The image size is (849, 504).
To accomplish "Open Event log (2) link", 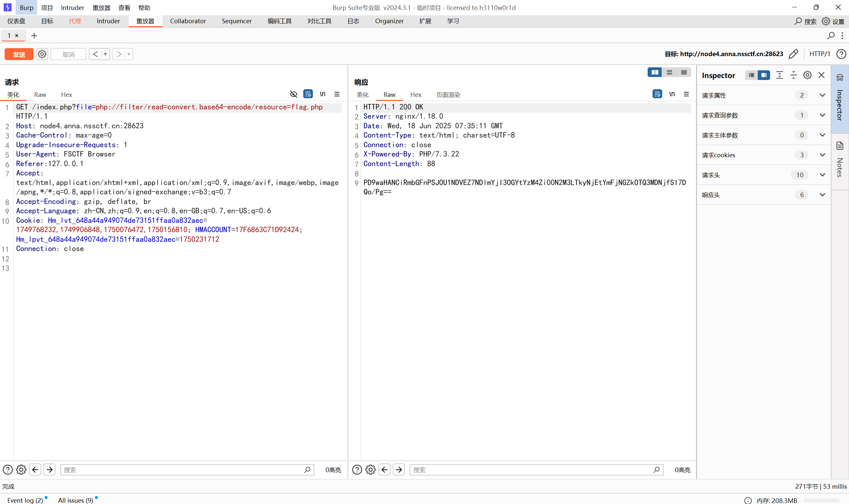I will 25,500.
